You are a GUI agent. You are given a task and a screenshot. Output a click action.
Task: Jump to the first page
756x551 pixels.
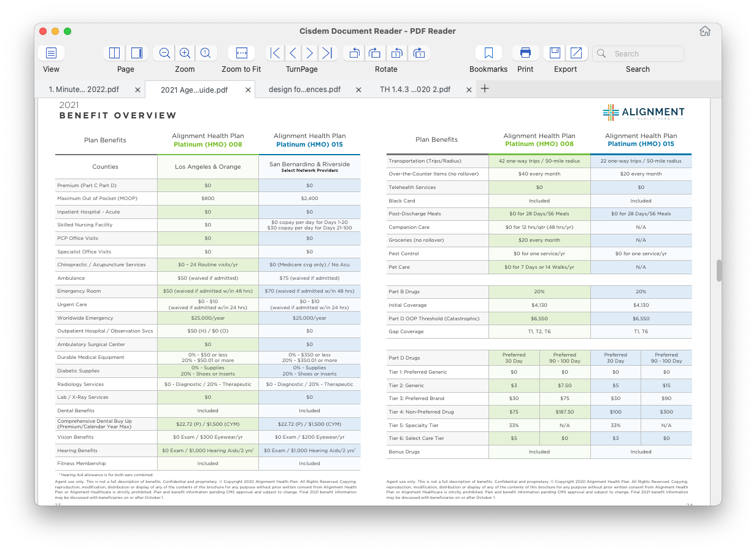click(x=276, y=53)
